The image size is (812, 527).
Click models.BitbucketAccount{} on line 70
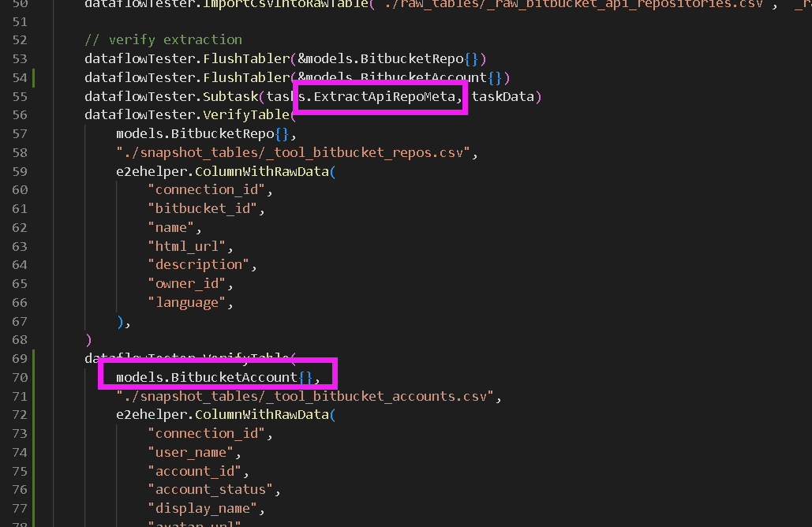tap(214, 377)
